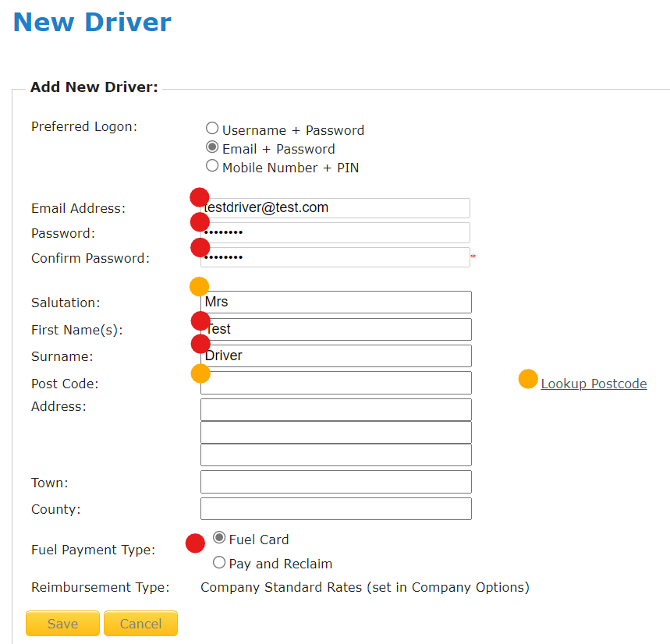Screen dimensions: 670x644
Task: Open the Lookup Postcode link
Action: (x=594, y=384)
